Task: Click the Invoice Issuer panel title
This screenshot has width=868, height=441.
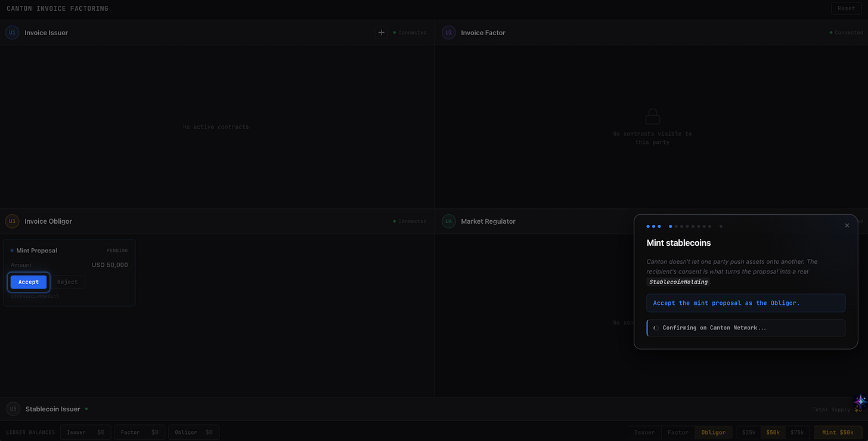Action: pos(46,33)
